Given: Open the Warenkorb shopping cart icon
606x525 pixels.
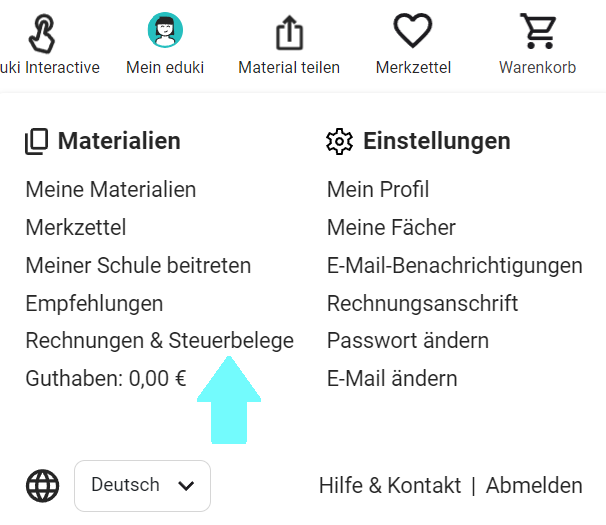Looking at the screenshot, I should click(x=539, y=31).
